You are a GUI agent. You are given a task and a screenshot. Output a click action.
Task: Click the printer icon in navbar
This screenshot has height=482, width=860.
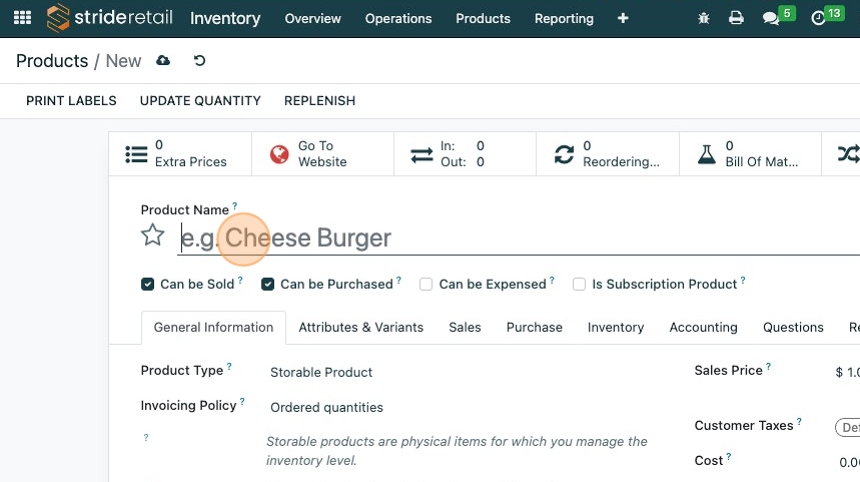(x=736, y=18)
